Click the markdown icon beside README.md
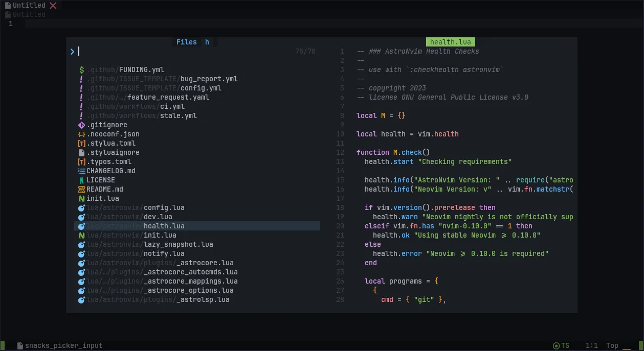Screen dimensions: 644x351 click(x=81, y=189)
